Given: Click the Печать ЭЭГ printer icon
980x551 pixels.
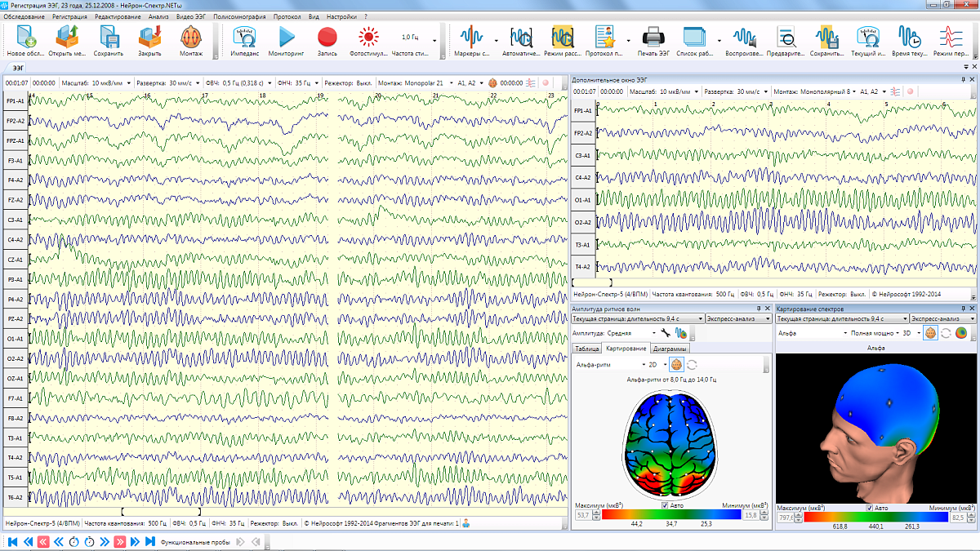Looking at the screenshot, I should pyautogui.click(x=652, y=38).
